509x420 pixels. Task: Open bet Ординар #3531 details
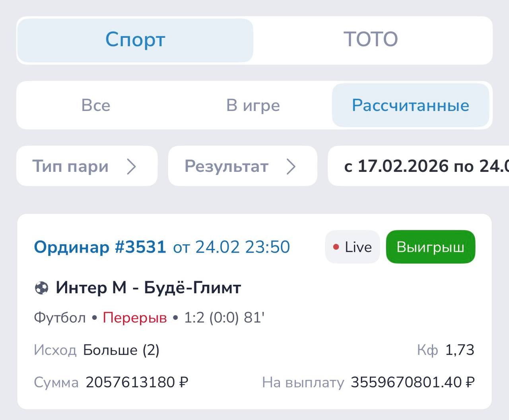(100, 247)
